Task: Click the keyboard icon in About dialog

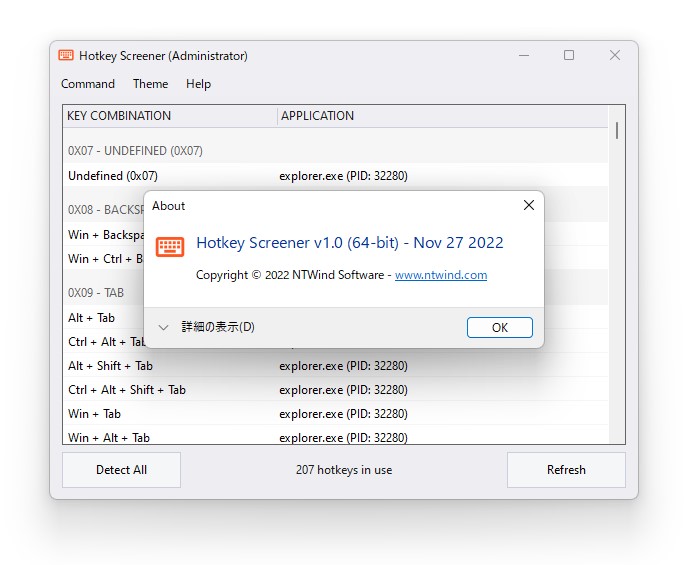Action: (170, 246)
